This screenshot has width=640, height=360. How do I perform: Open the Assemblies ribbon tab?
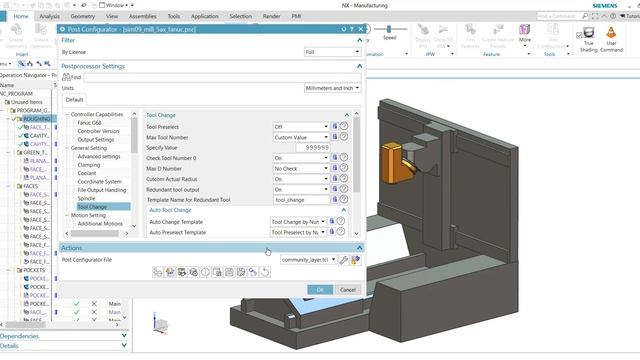point(142,16)
